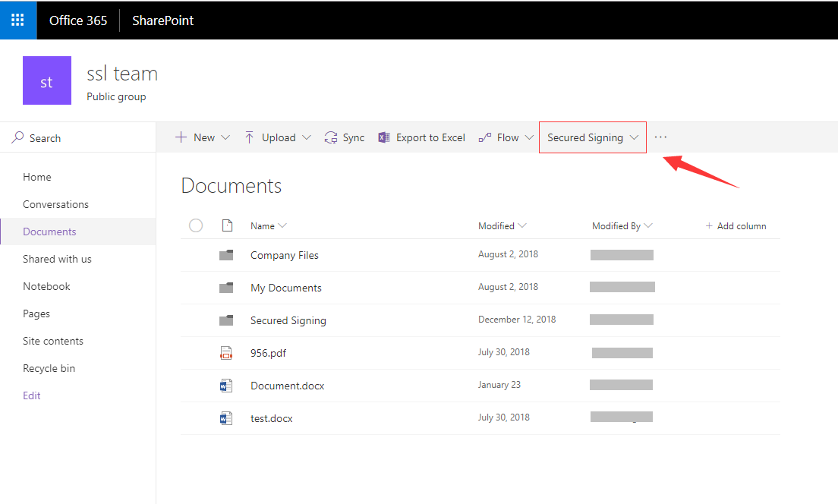
Task: Click the Export to Excel icon
Action: pos(383,137)
